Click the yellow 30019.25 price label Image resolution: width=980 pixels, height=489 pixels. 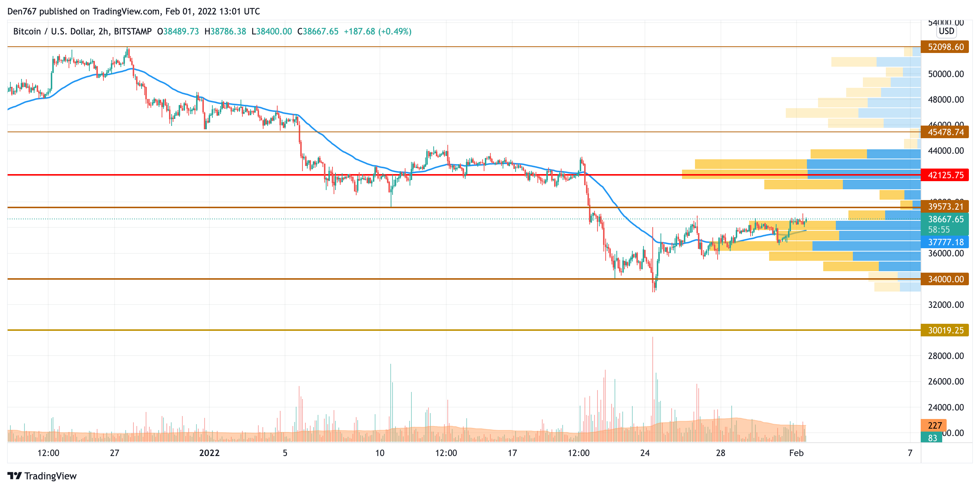(x=946, y=330)
